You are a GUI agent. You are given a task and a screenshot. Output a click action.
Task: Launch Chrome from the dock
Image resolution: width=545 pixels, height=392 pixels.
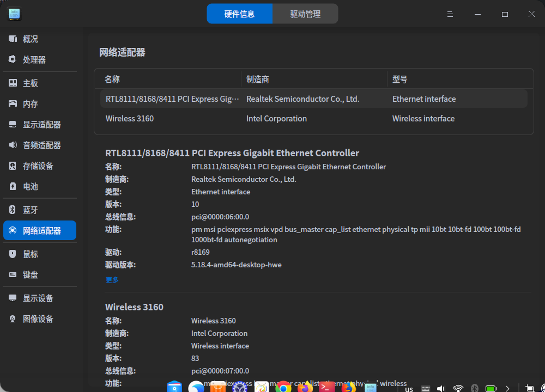[x=283, y=387]
